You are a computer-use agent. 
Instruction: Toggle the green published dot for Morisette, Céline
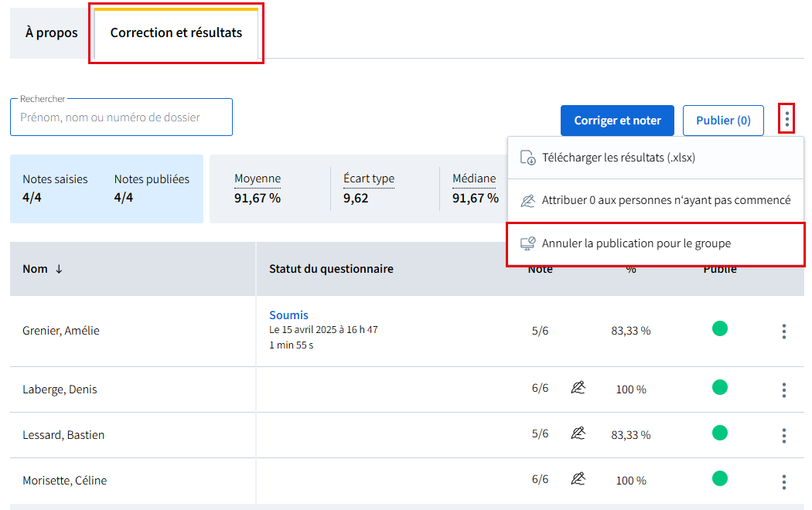coord(720,478)
